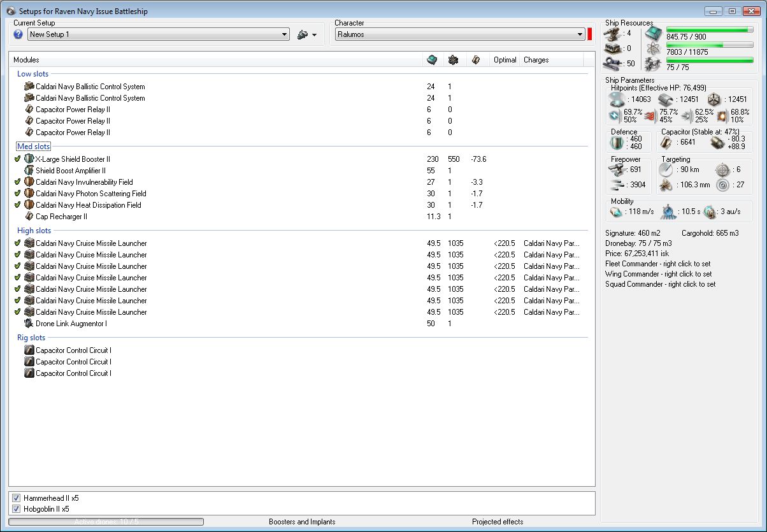The image size is (767, 532).
Task: Uncheck the Hobgoblin II x5 drone checkbox
Action: (x=17, y=509)
